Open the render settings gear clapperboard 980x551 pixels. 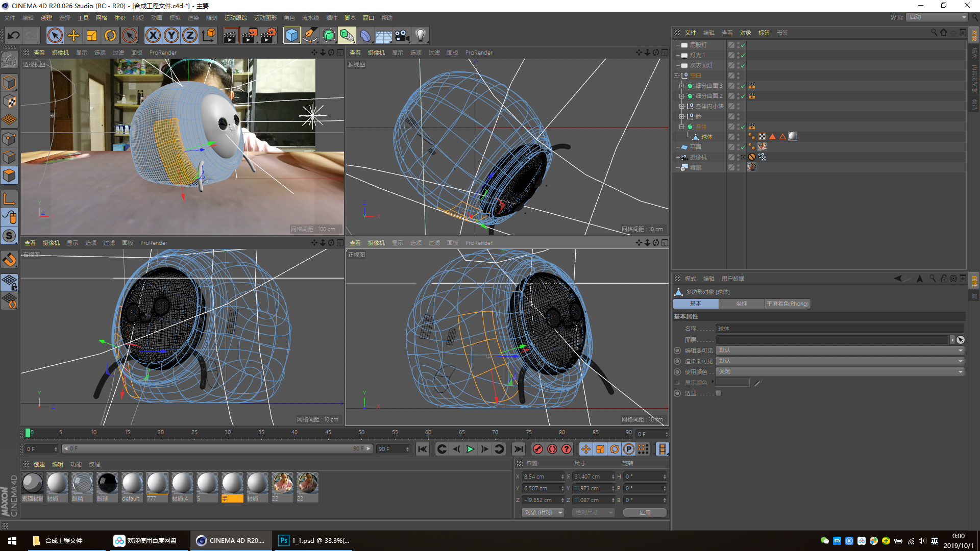click(x=268, y=35)
